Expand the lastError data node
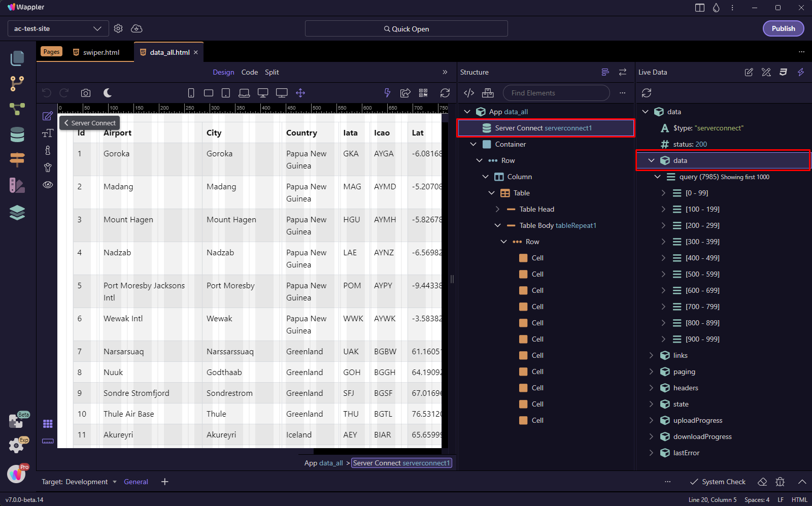Viewport: 812px width, 506px height. (651, 453)
